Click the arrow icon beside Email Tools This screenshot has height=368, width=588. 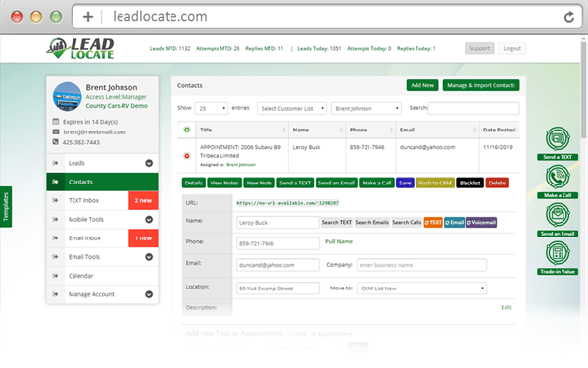[56, 257]
